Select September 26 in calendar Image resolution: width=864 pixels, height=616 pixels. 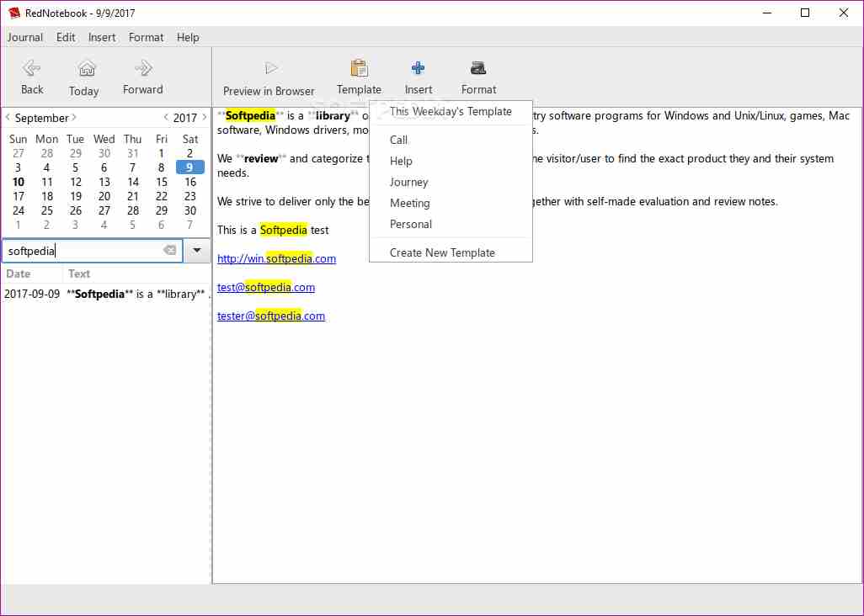click(x=76, y=210)
